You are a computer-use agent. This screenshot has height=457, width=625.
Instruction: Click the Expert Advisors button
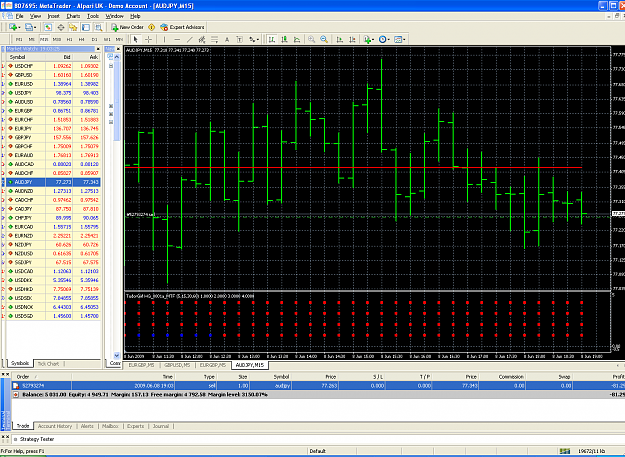pyautogui.click(x=182, y=27)
